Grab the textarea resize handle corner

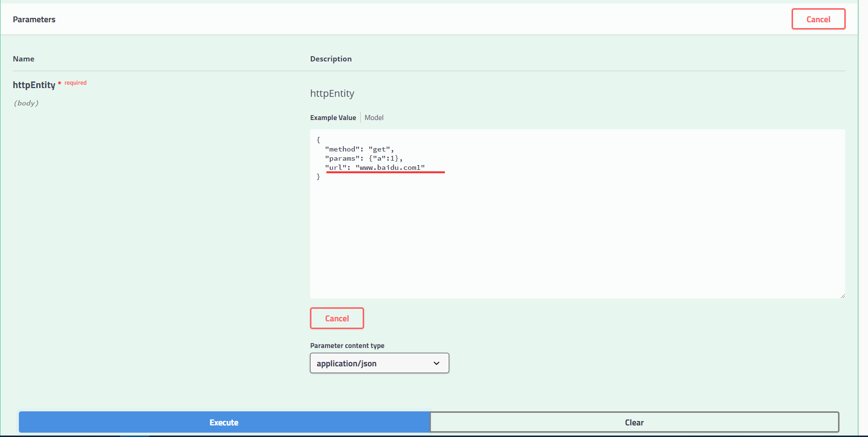pos(842,296)
